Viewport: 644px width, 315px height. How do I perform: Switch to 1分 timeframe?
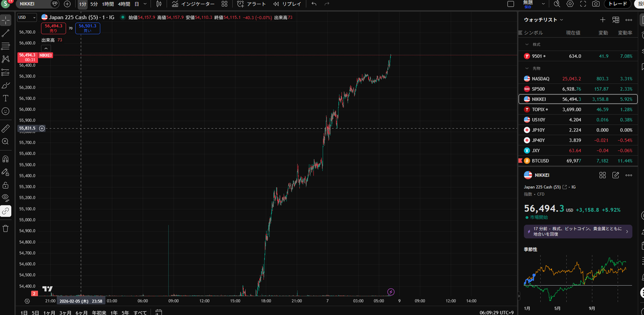[x=82, y=4]
